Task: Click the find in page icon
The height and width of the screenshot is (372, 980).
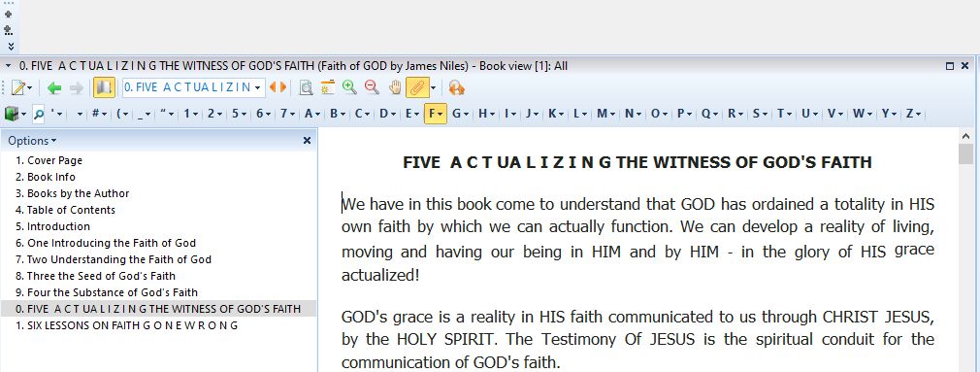Action: click(306, 88)
